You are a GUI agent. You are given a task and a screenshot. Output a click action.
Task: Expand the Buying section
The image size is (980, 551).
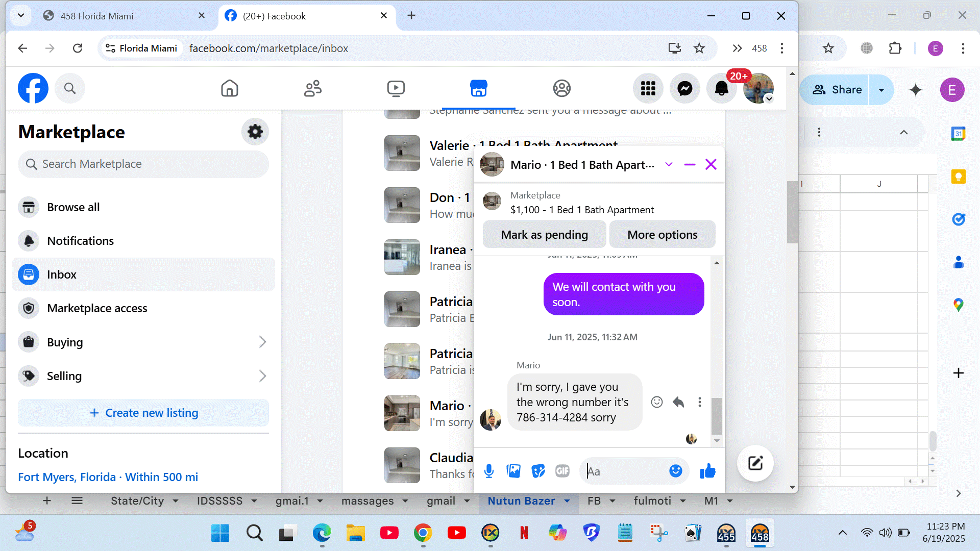click(262, 342)
